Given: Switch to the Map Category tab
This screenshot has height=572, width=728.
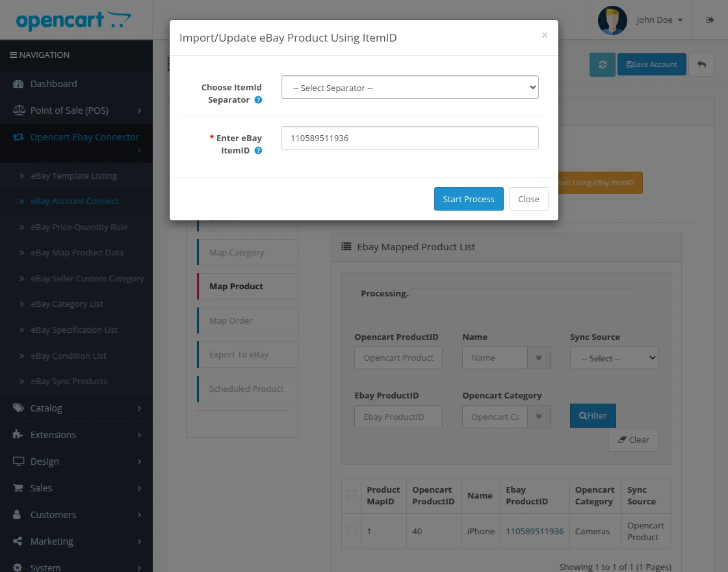Looking at the screenshot, I should [248, 253].
